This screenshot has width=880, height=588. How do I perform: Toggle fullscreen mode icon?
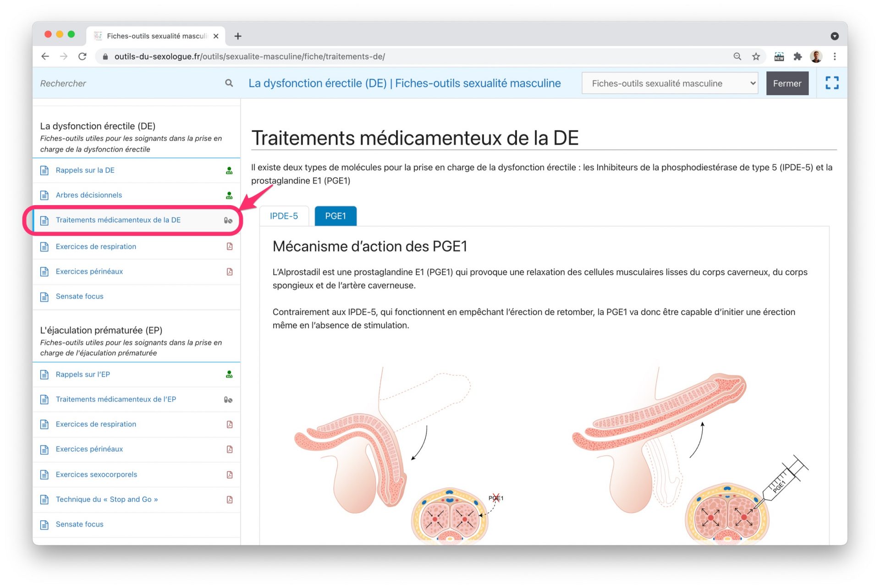click(x=831, y=83)
